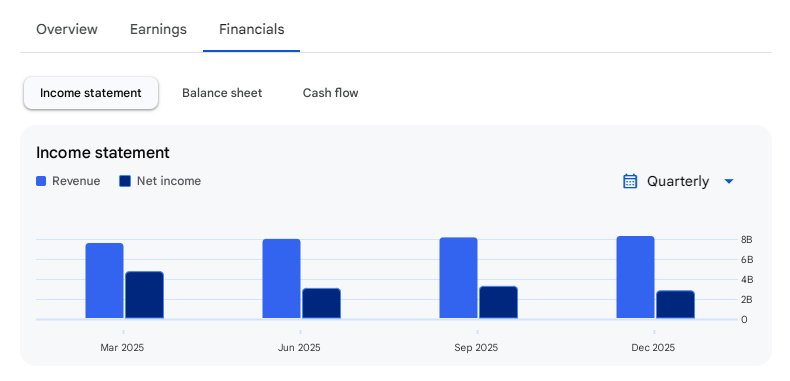790x381 pixels.
Task: Switch to Cash flow view
Action: [x=331, y=93]
